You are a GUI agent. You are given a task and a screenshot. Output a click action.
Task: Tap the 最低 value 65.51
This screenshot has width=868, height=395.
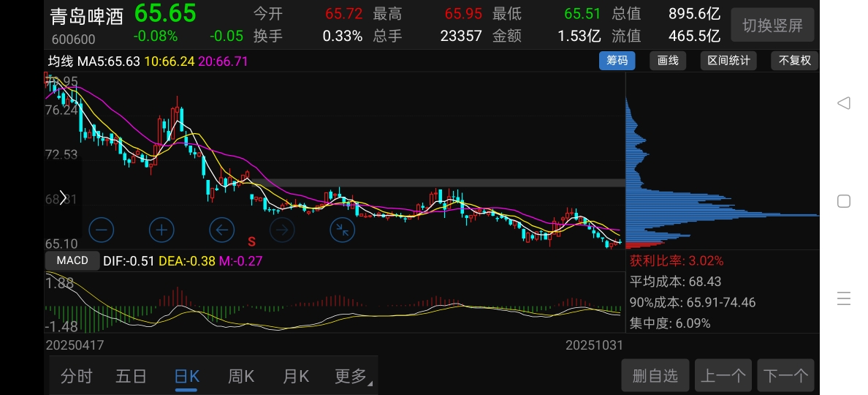tap(582, 14)
